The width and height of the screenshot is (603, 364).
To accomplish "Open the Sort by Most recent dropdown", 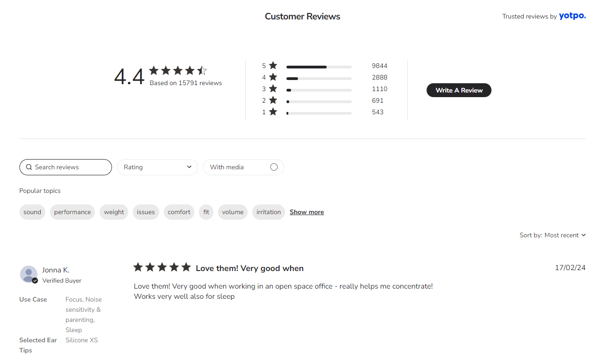I will tap(553, 235).
